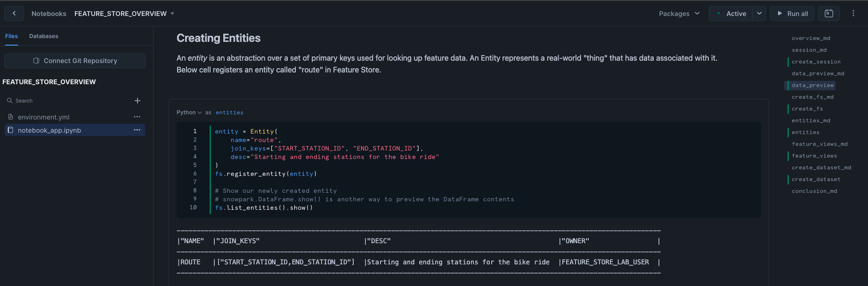Open the scheduler calendar icon
The width and height of the screenshot is (868, 286).
[829, 14]
